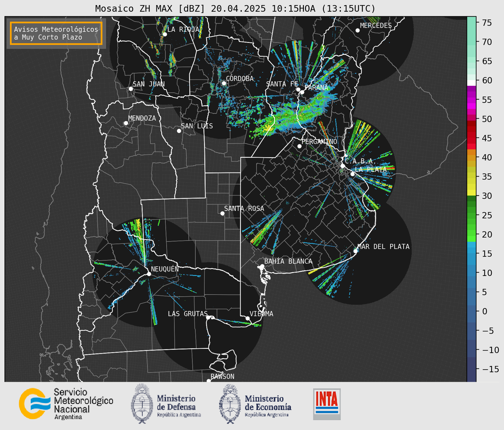Click the 60 dBZ white colorbar band
The image size is (504, 430).
pyautogui.click(x=471, y=83)
